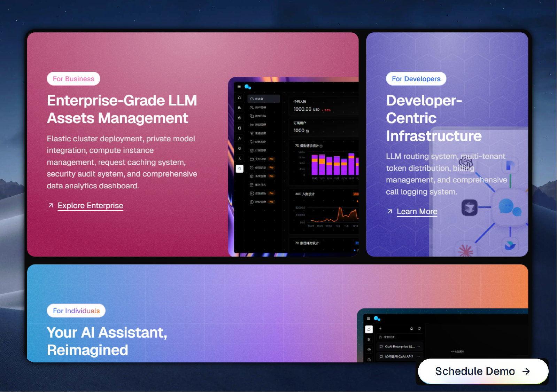Click the search conversations field
Screen dimensions: 557x392
click(400, 337)
